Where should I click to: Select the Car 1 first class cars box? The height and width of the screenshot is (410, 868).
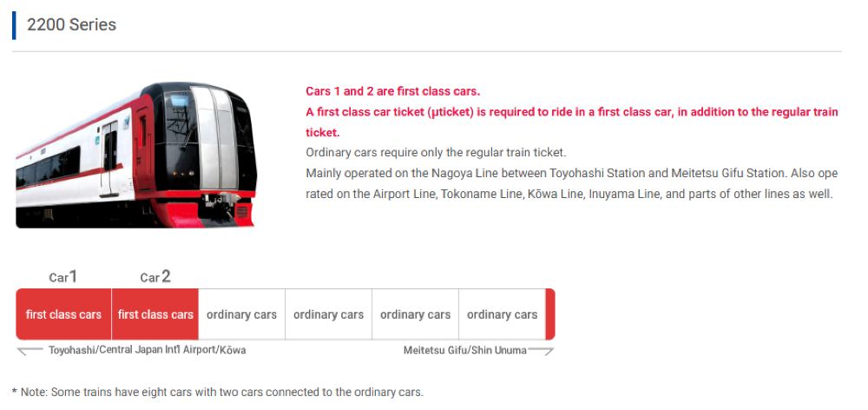[x=63, y=314]
